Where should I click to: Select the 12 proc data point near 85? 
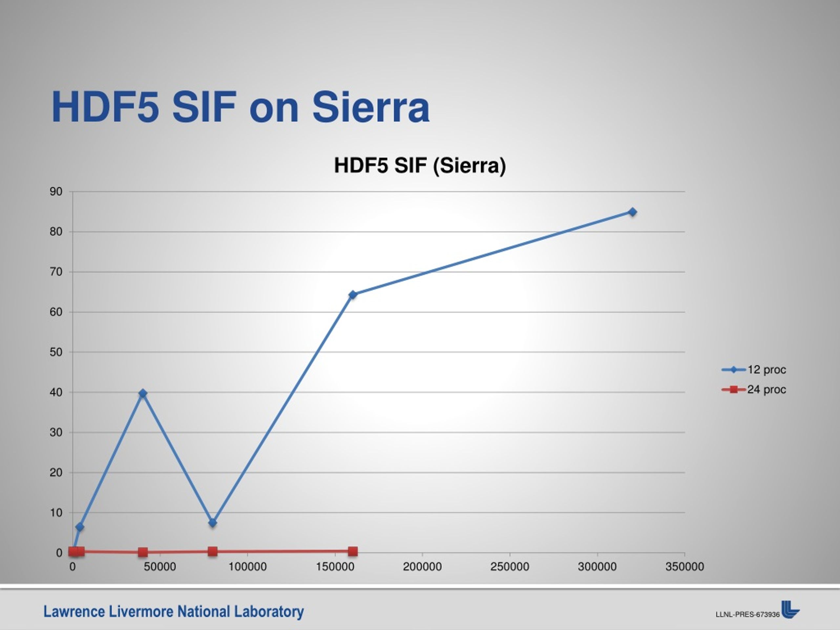coord(632,212)
